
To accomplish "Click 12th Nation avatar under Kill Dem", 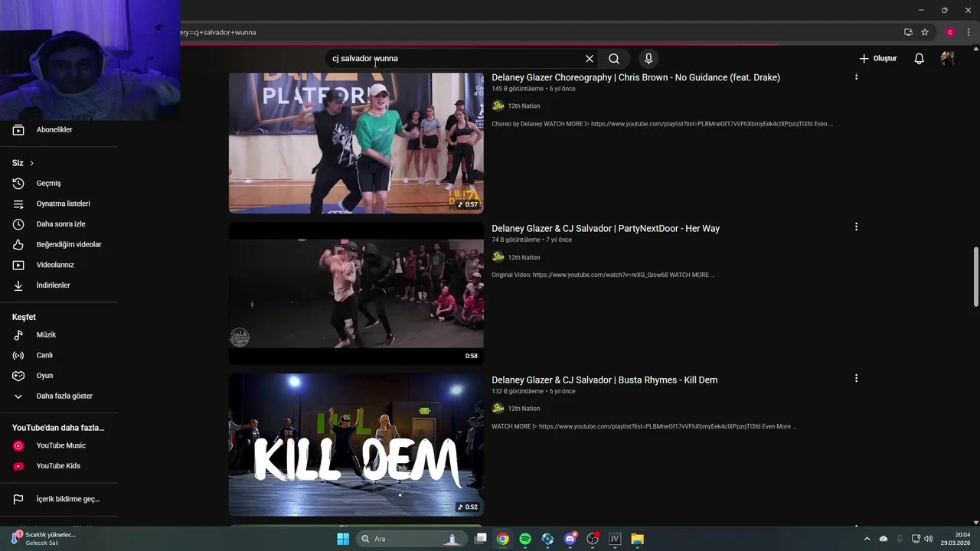I will click(498, 409).
